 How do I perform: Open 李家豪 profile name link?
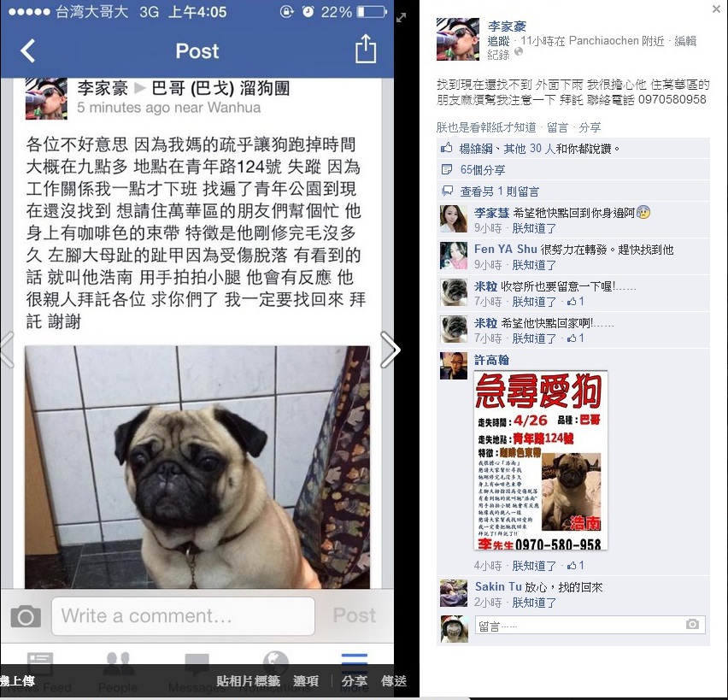coord(507,26)
